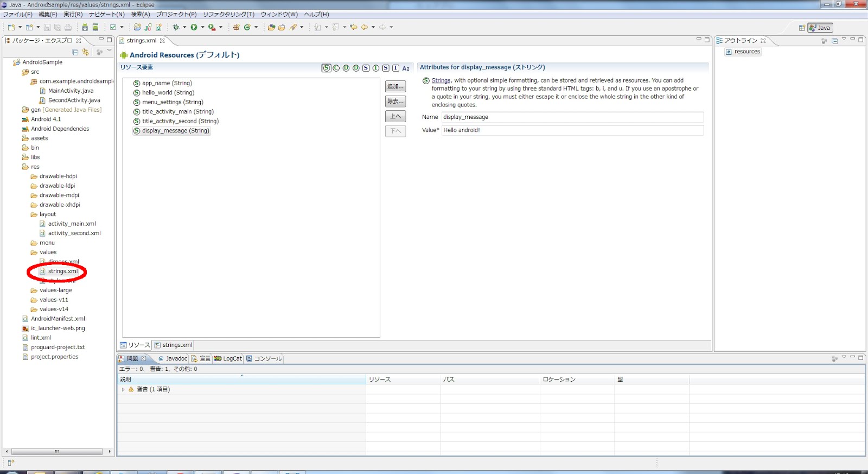Click the Open Type toolbar icon
The height and width of the screenshot is (474, 868).
click(271, 27)
